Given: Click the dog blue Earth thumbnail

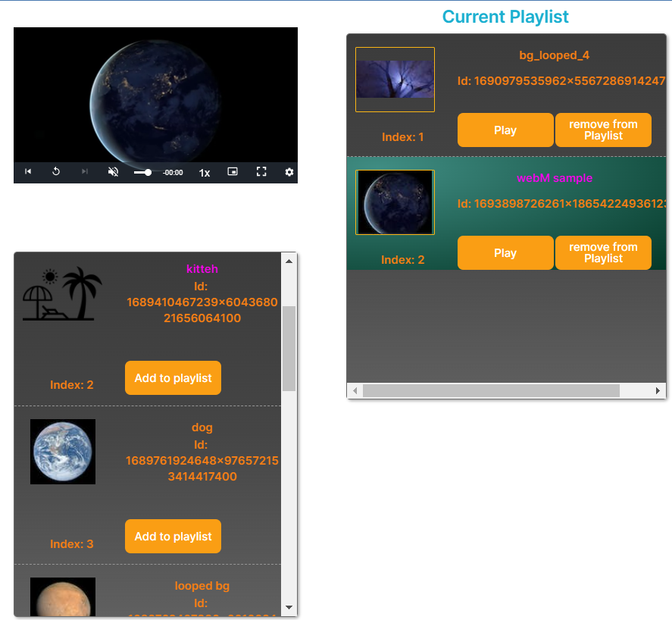Looking at the screenshot, I should point(63,452).
